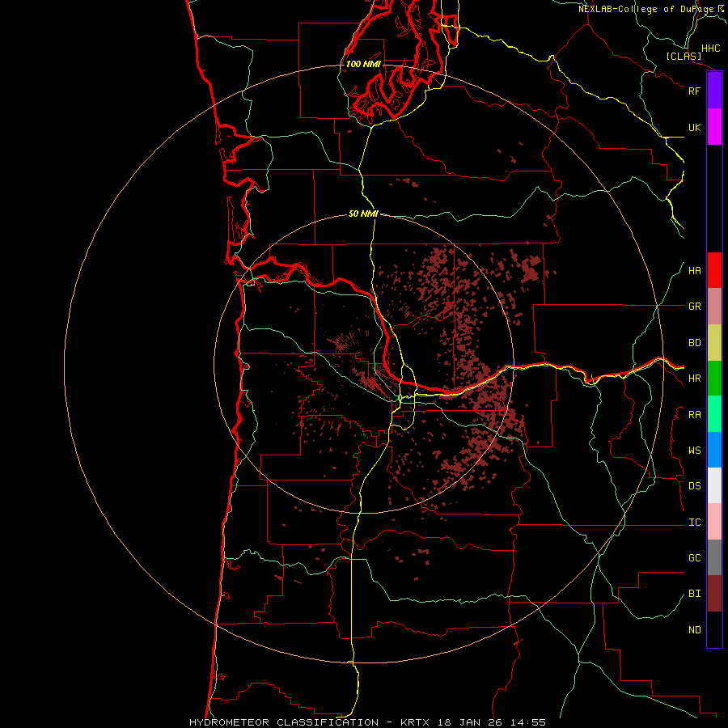Viewport: 728px width, 728px height.
Task: Click the GC gray legend swatch
Action: [x=714, y=557]
